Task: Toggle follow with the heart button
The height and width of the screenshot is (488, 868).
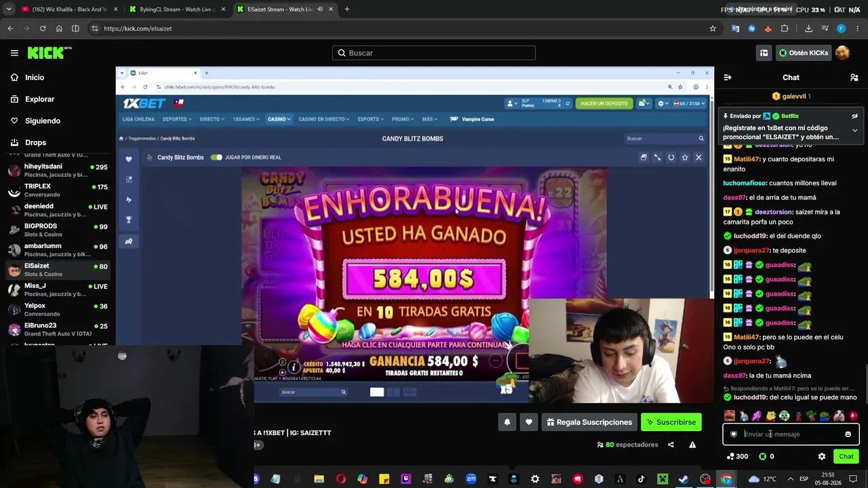Action: click(529, 422)
